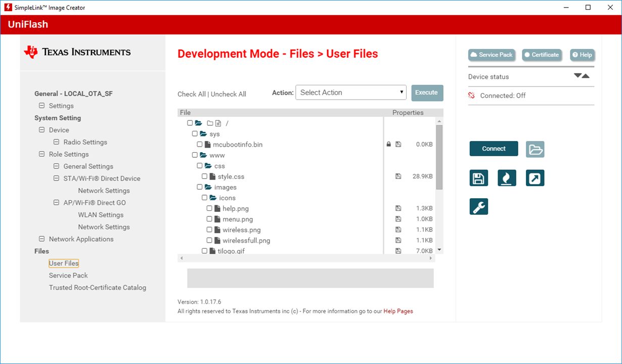Click the floppy icon on help.png row
This screenshot has height=364, width=622.
398,208
